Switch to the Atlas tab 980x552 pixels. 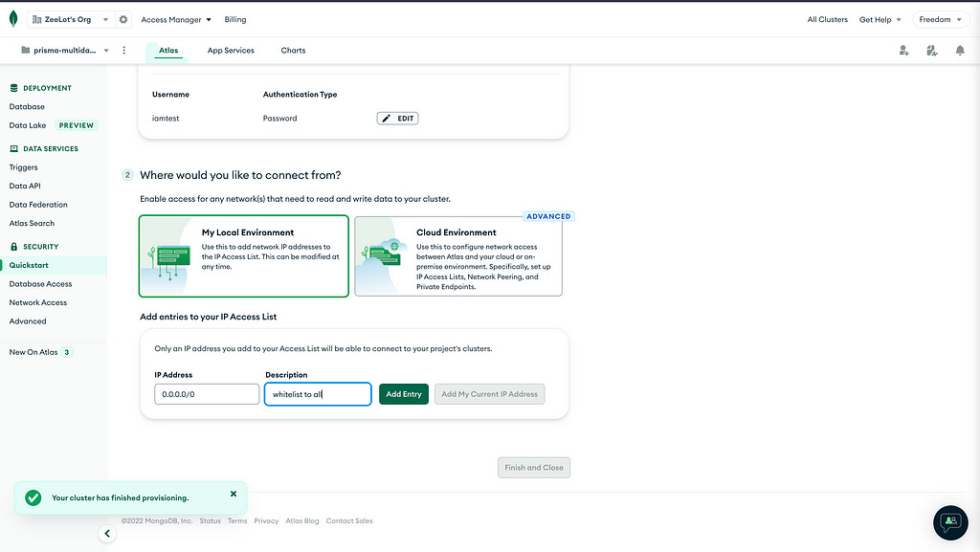[x=168, y=51]
